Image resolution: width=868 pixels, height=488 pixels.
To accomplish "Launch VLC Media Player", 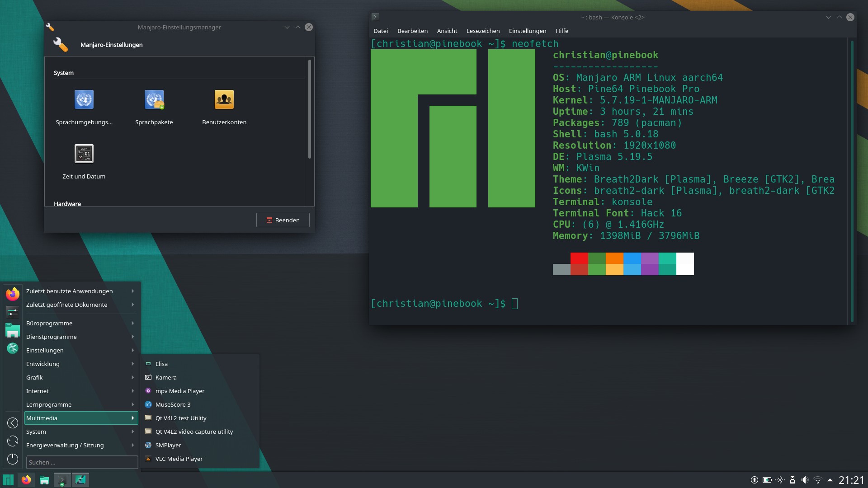I will pyautogui.click(x=200, y=459).
